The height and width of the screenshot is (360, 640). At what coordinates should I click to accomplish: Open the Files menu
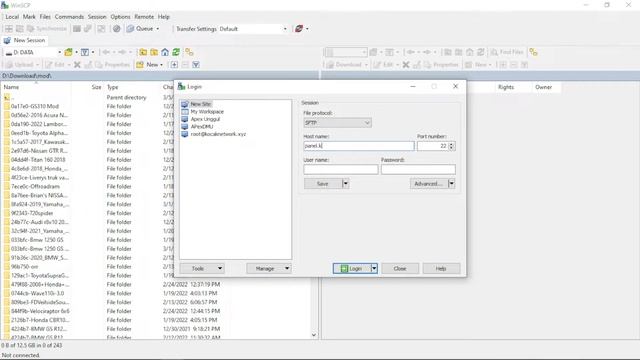click(45, 17)
